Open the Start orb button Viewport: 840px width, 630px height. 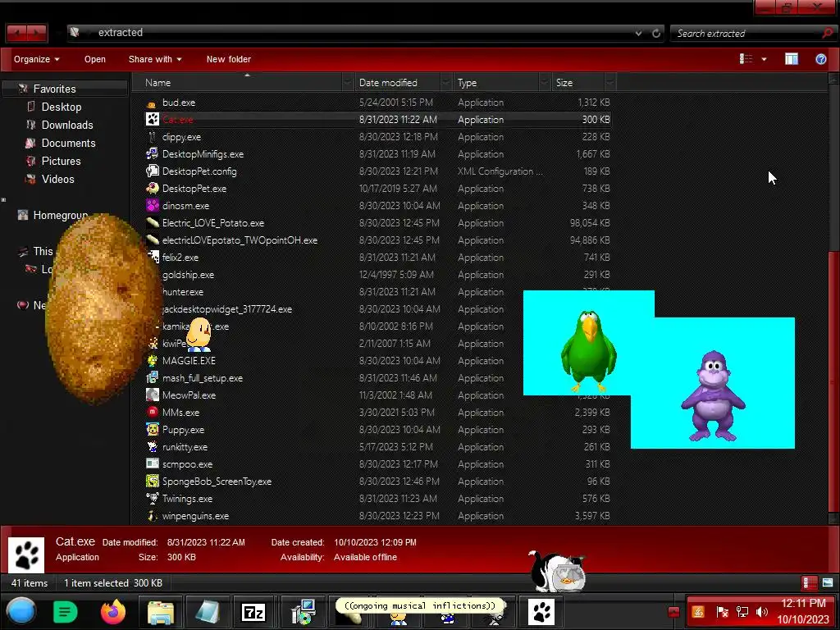tap(21, 611)
